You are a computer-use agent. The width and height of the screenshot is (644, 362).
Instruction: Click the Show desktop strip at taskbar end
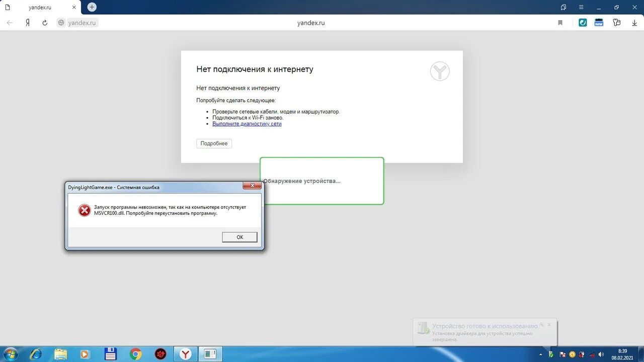coord(640,354)
